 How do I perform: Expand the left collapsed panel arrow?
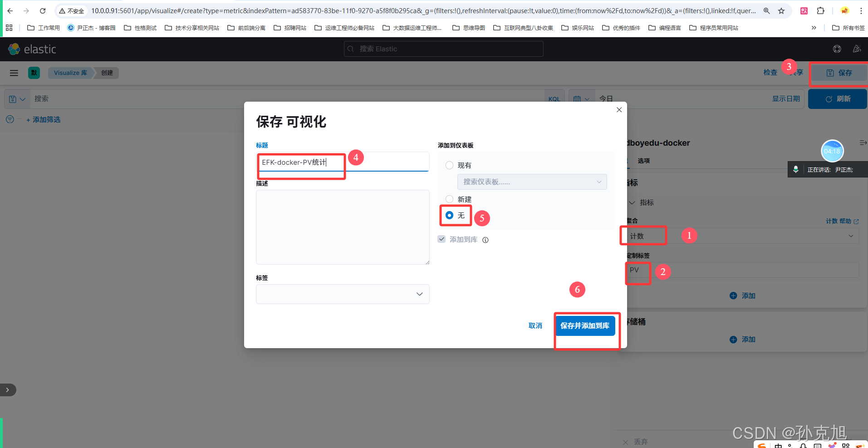click(8, 390)
